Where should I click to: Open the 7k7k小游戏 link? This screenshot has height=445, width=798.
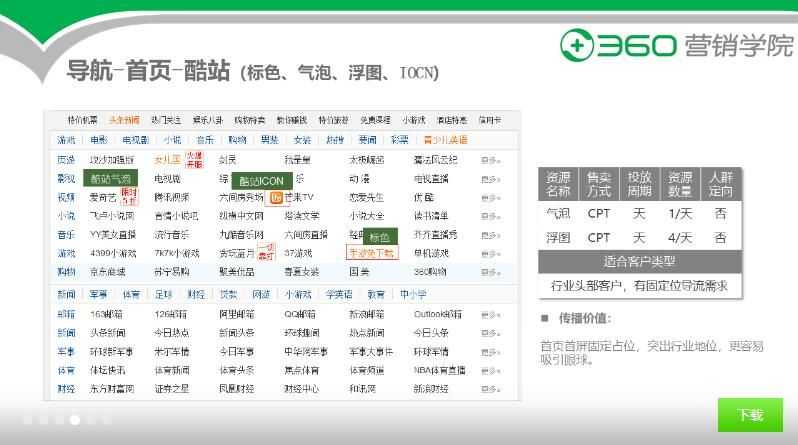177,253
